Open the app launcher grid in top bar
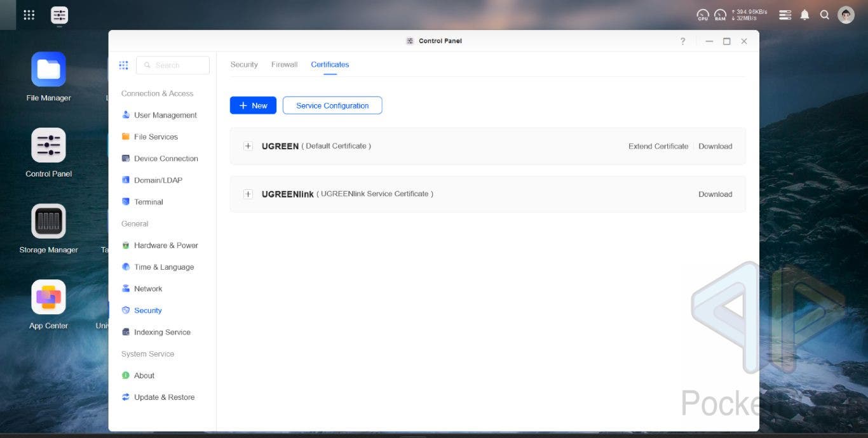 click(29, 15)
